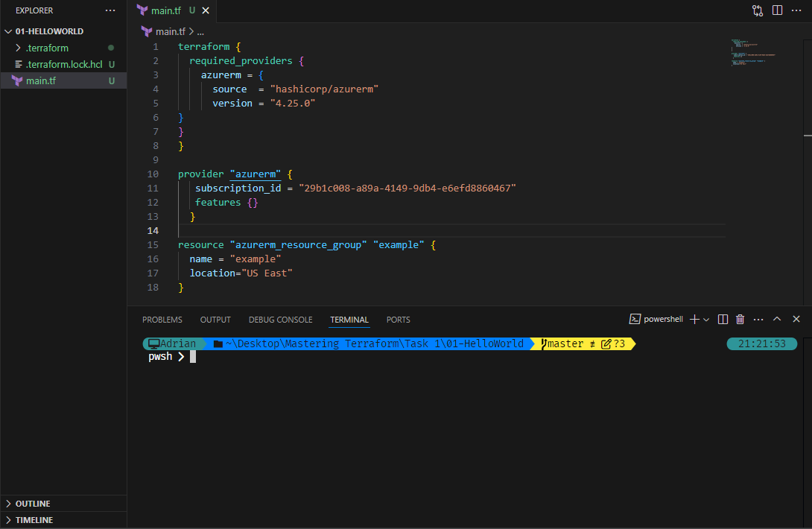Kill terminal with trash icon

pos(740,319)
